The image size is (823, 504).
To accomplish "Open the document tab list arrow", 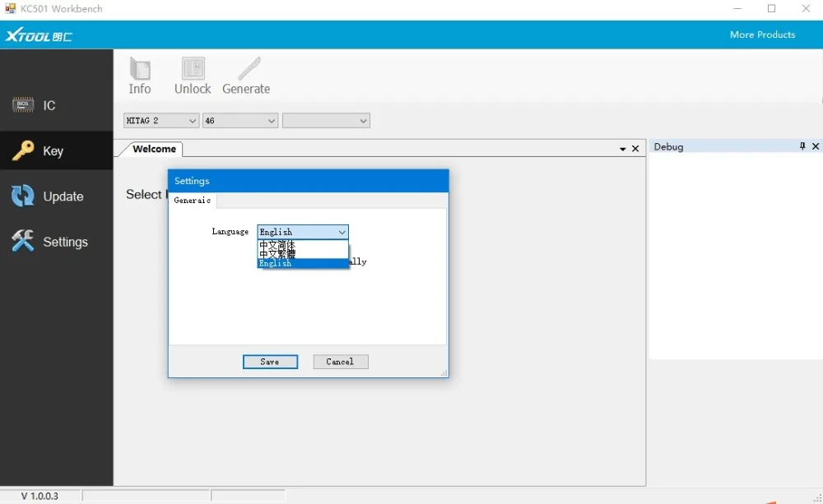I will (x=622, y=150).
